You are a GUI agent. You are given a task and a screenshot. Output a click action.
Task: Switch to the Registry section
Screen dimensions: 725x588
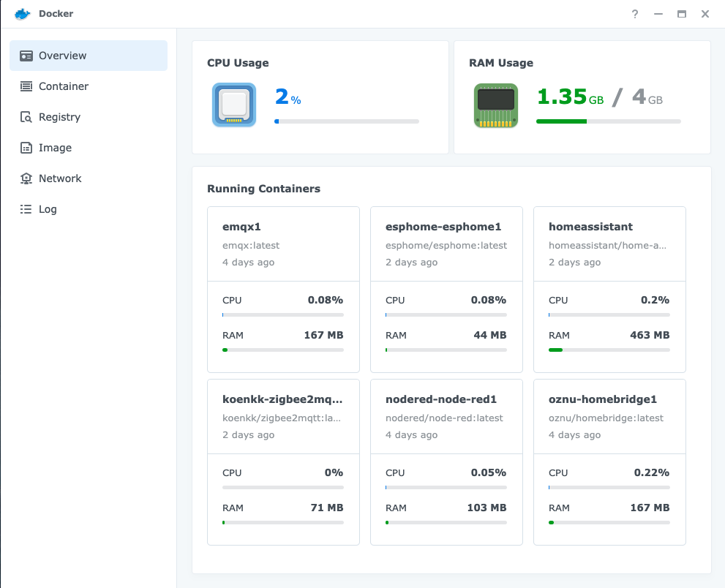(89, 117)
